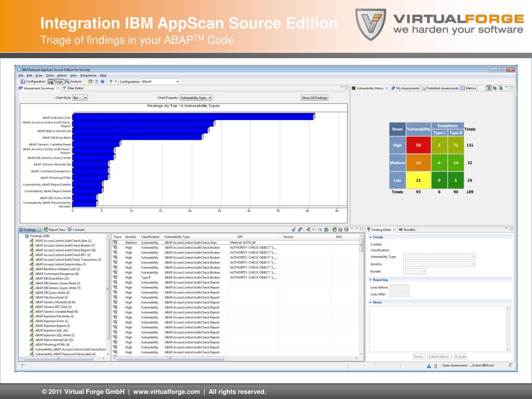Open the View menu

(x=73, y=75)
